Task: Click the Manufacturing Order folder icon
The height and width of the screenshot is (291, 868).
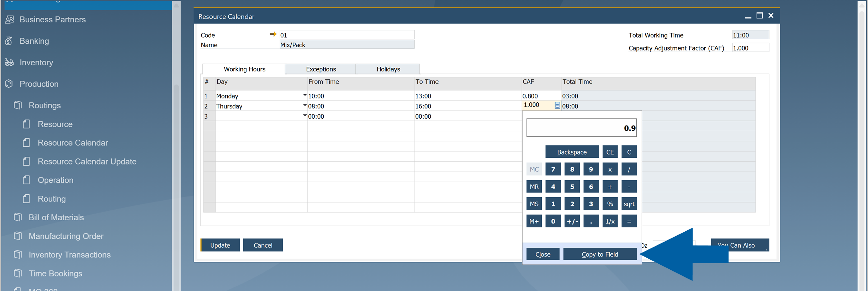Action: (x=18, y=236)
